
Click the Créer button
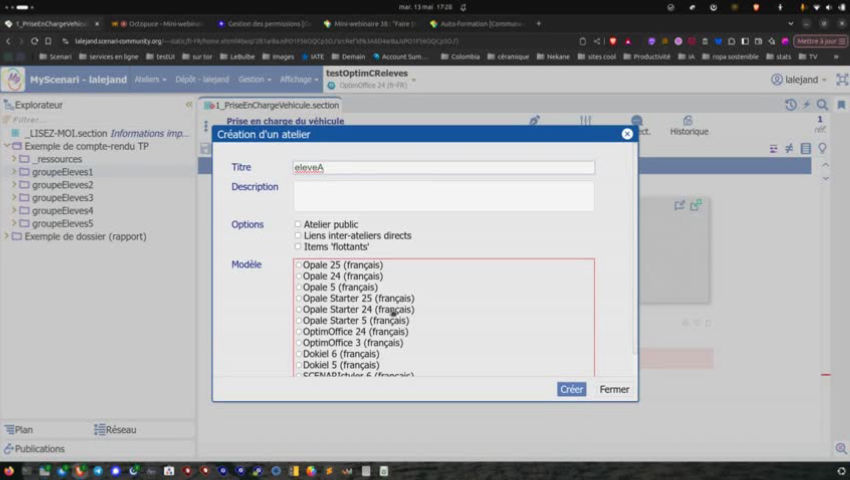[x=571, y=389]
